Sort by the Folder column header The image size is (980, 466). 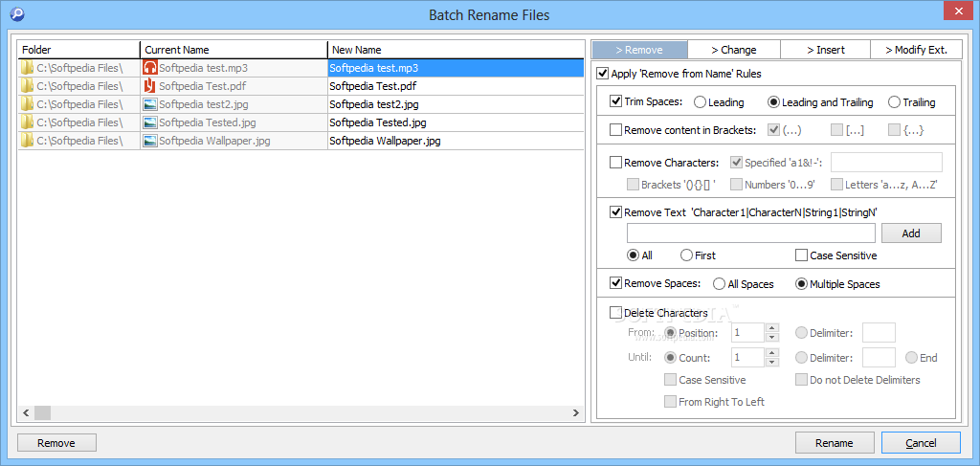point(78,50)
